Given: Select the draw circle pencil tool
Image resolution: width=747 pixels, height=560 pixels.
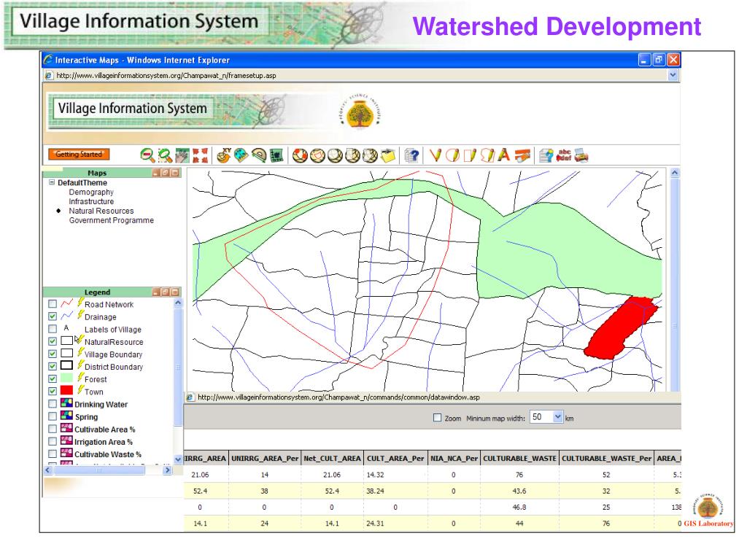Looking at the screenshot, I should coord(452,155).
